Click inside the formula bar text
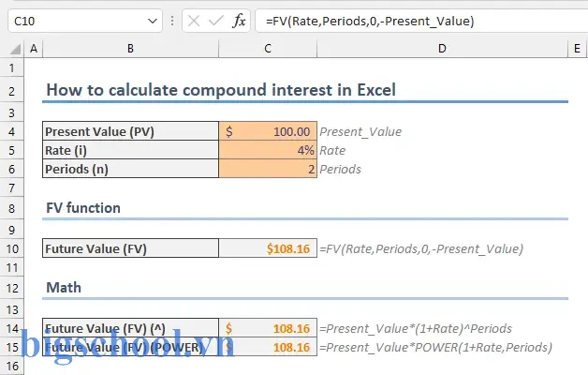The width and height of the screenshot is (588, 375). (370, 21)
